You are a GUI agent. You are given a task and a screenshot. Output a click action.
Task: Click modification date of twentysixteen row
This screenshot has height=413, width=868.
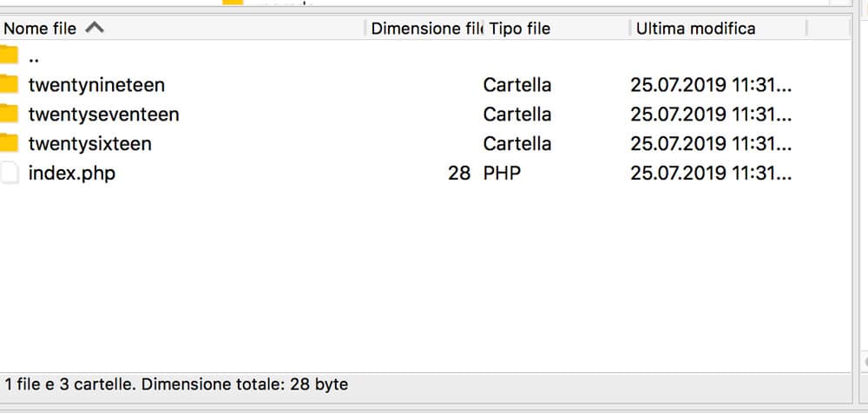pyautogui.click(x=711, y=143)
